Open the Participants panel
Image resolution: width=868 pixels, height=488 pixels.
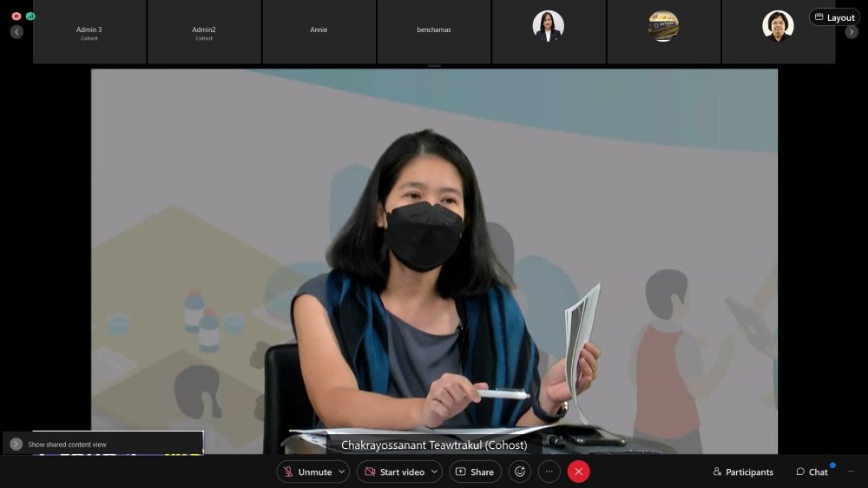click(743, 472)
